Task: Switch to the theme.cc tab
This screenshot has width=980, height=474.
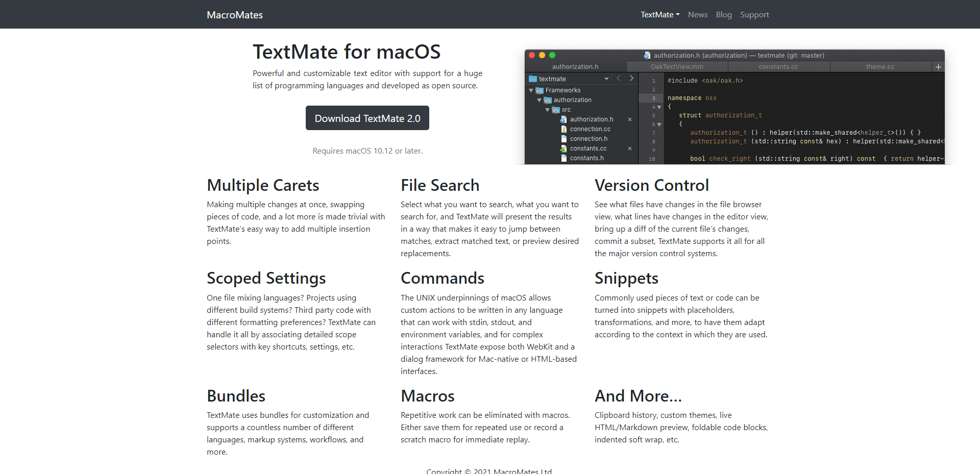Action: coord(880,67)
